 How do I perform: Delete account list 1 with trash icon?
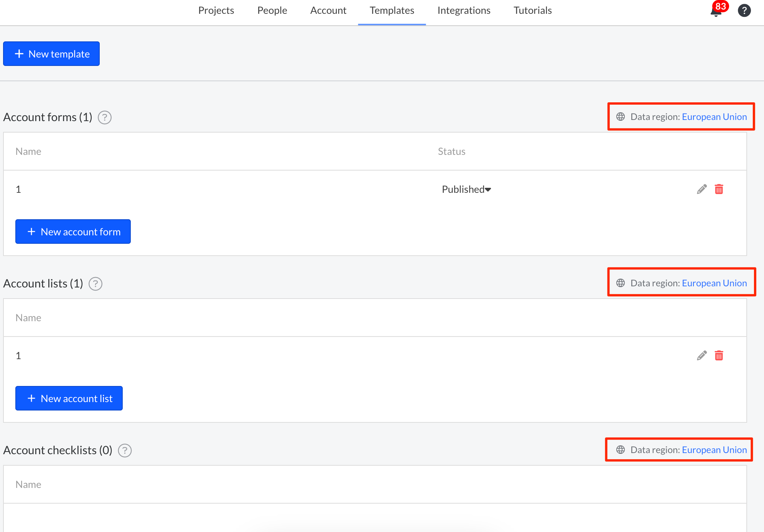(x=719, y=356)
